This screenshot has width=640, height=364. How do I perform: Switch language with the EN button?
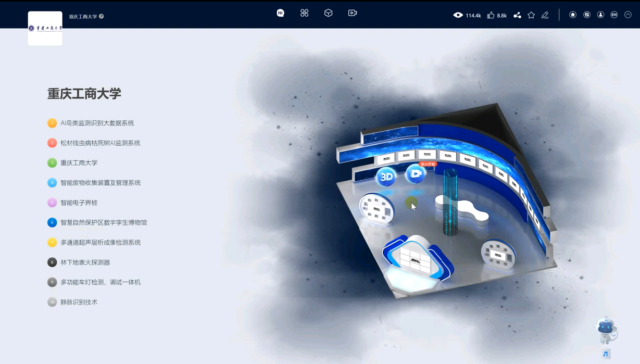click(614, 15)
